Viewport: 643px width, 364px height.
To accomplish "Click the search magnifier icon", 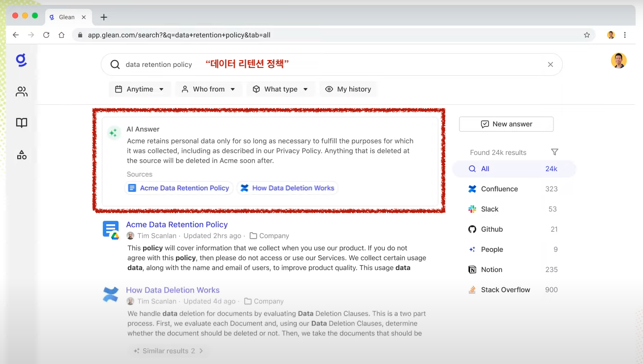I will [115, 64].
